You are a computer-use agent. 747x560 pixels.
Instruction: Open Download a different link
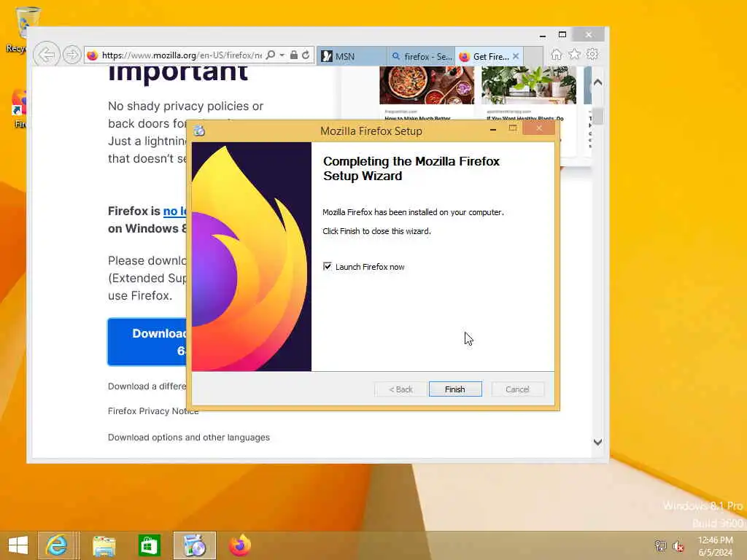click(147, 386)
